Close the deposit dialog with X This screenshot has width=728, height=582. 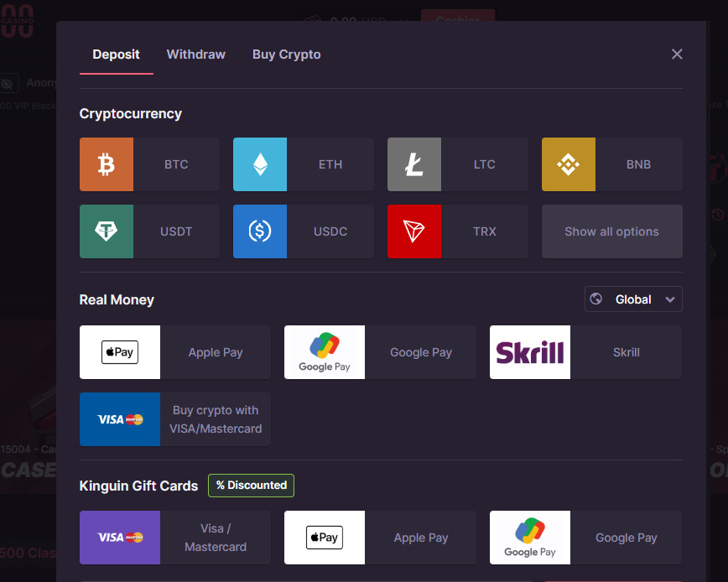tap(677, 55)
